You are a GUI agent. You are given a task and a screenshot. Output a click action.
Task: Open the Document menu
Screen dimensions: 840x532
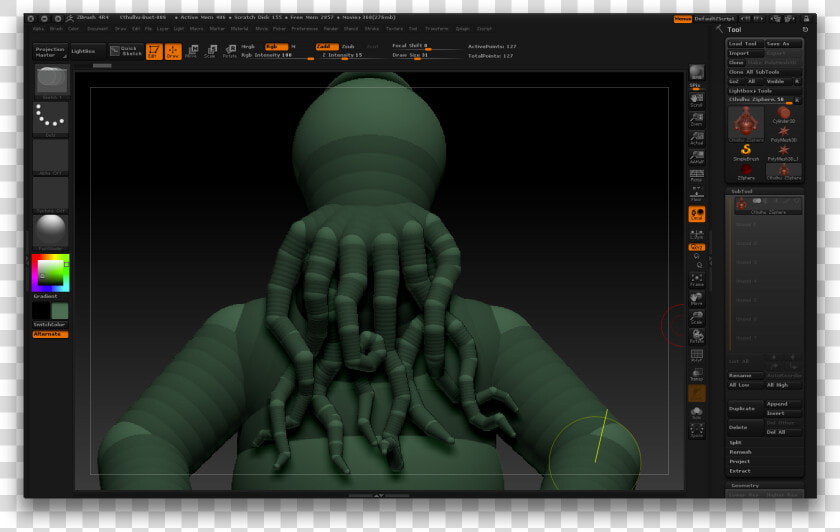(98, 29)
